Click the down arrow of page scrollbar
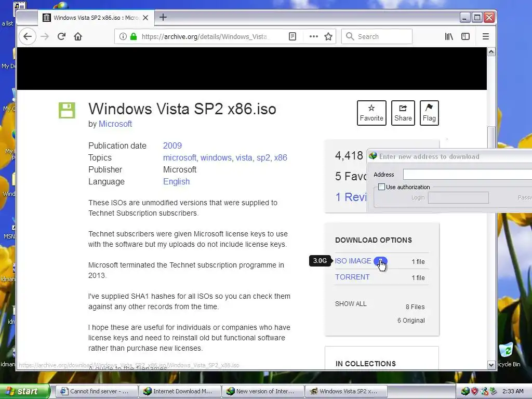 click(x=491, y=365)
